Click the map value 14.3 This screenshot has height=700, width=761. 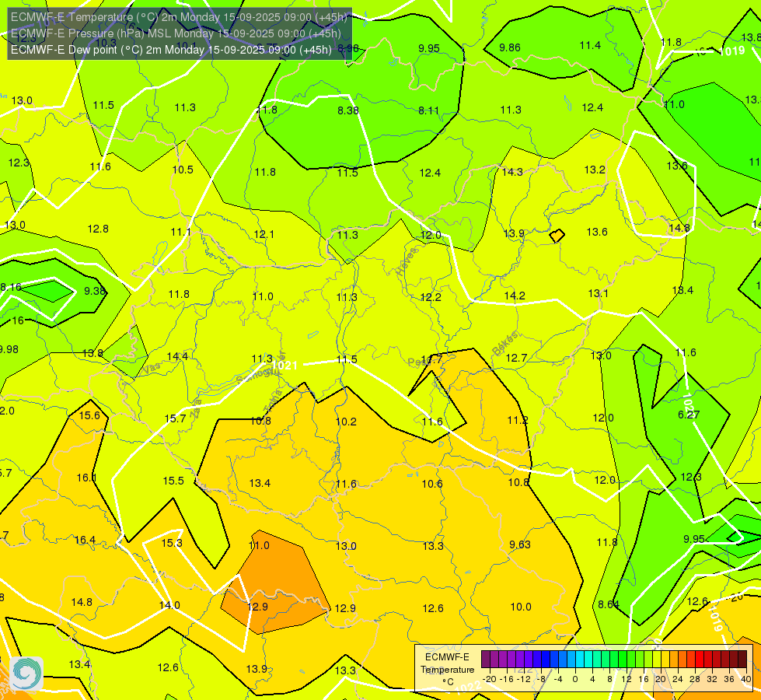[512, 172]
